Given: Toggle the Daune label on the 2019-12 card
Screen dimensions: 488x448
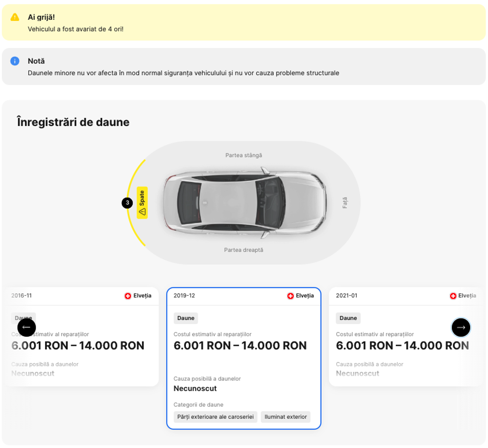Looking at the screenshot, I should (186, 318).
